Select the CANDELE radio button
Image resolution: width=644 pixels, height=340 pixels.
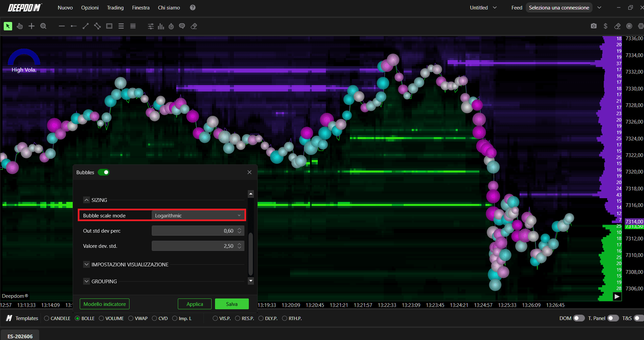[47, 318]
